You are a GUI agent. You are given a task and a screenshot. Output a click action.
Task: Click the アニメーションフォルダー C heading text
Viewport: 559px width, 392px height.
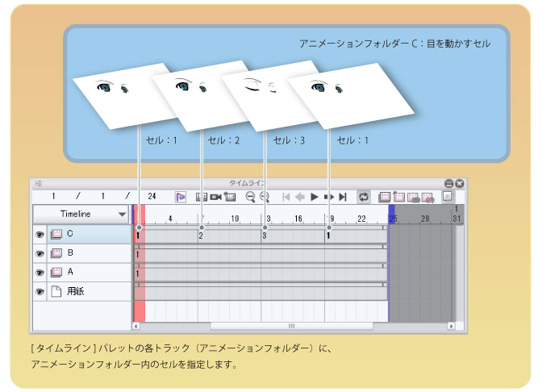click(x=395, y=44)
